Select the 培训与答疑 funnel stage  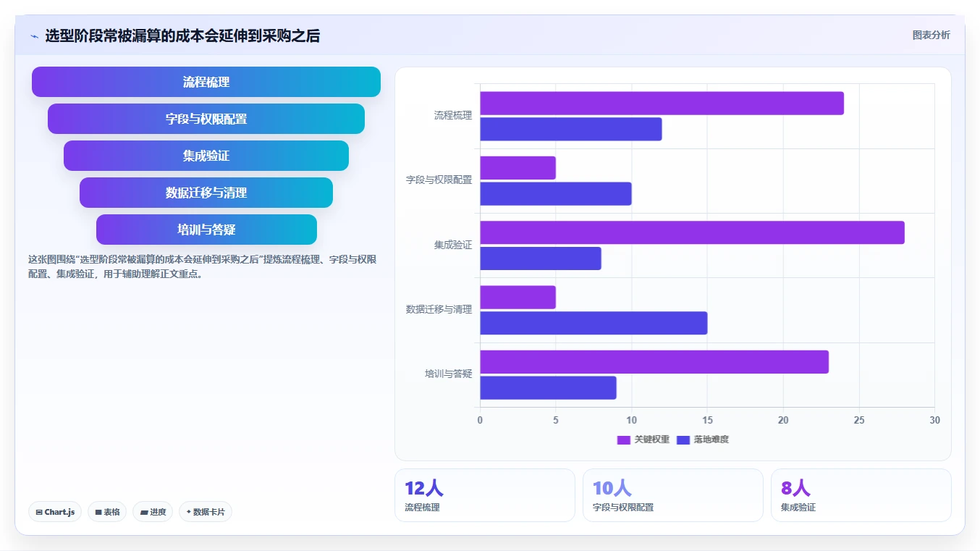tap(206, 230)
